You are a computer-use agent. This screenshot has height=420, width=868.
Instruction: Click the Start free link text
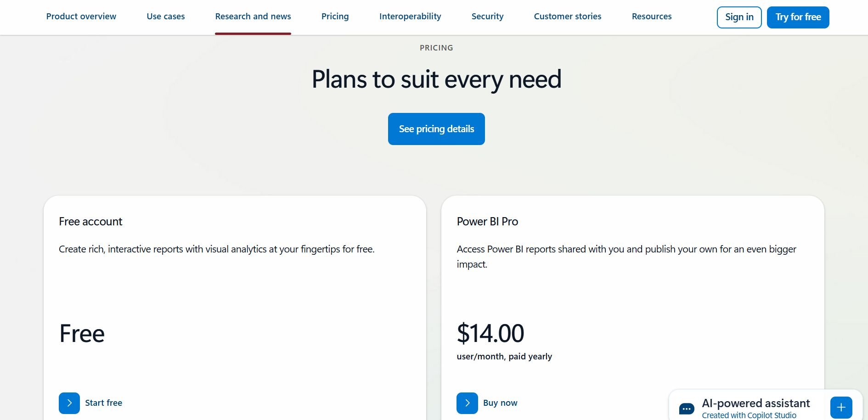pyautogui.click(x=104, y=403)
